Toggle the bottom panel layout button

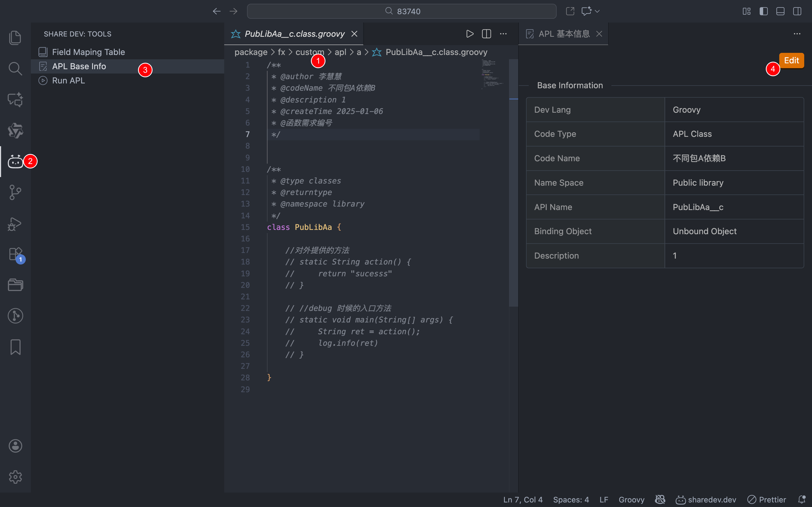tap(780, 11)
